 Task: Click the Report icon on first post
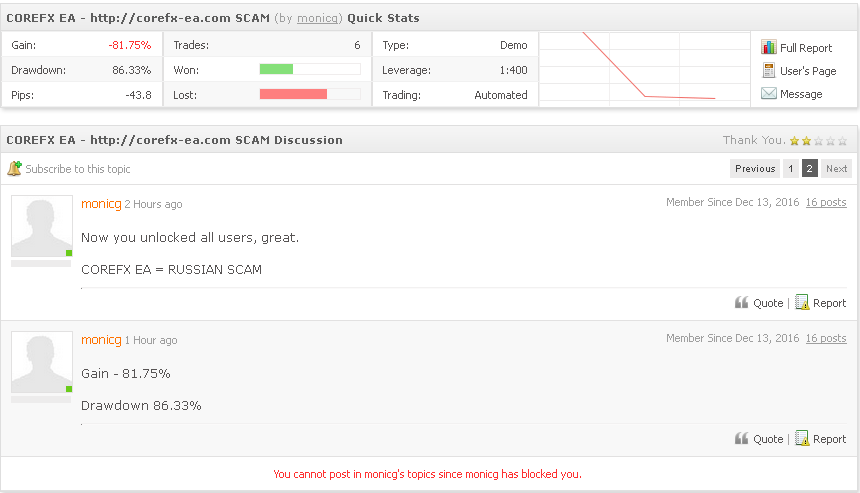pyautogui.click(x=802, y=302)
